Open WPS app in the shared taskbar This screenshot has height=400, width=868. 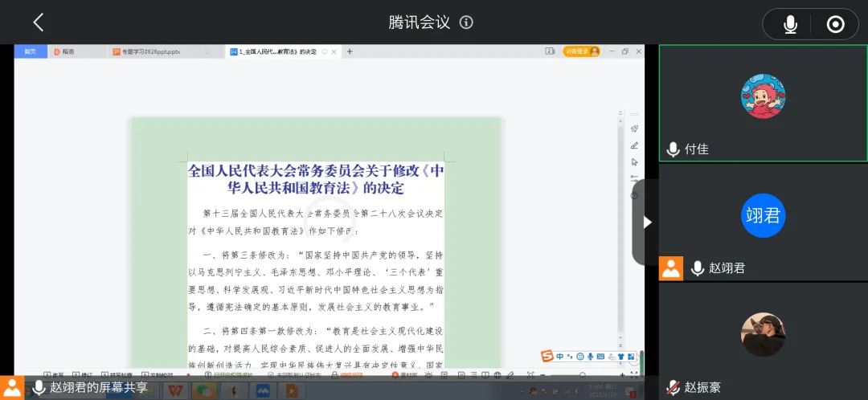(174, 391)
